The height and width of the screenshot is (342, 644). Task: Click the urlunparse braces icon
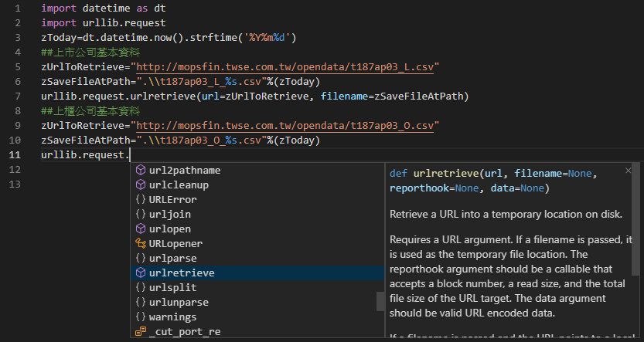point(141,302)
